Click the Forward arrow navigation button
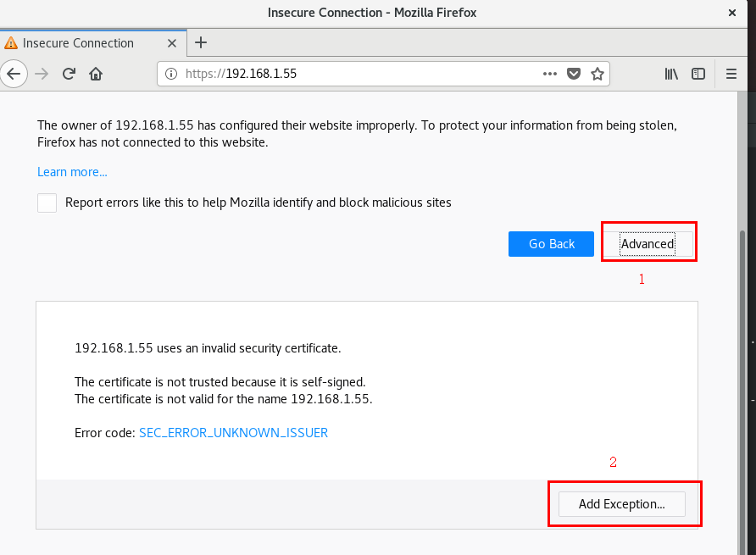 (x=42, y=74)
